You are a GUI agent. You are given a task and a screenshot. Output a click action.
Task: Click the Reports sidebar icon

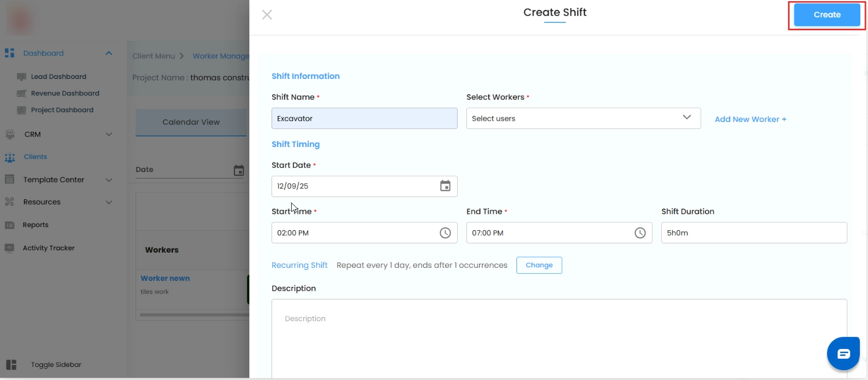coord(10,225)
